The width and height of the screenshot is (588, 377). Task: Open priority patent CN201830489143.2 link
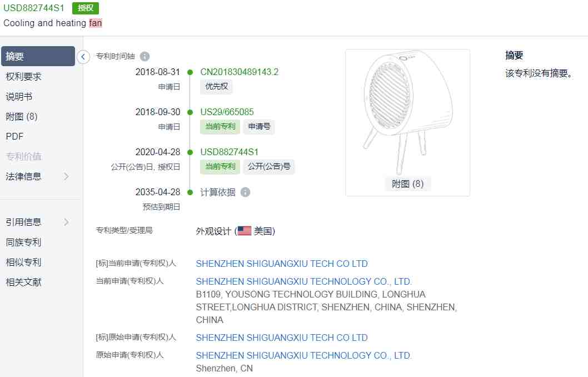[239, 72]
